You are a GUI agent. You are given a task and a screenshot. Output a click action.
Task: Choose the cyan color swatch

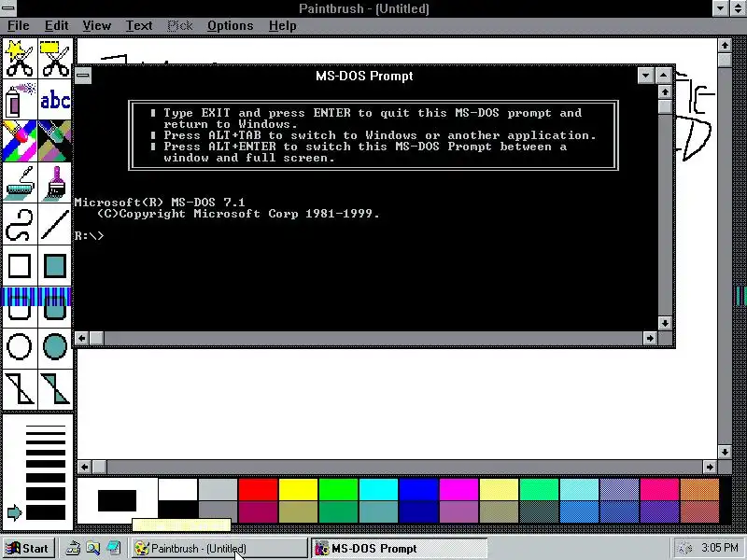pos(378,489)
